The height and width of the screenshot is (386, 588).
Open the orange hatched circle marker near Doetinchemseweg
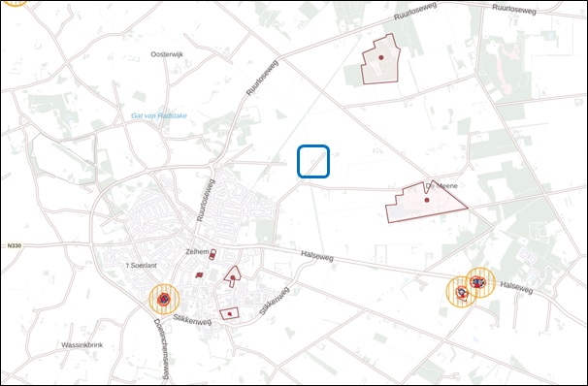(x=164, y=299)
